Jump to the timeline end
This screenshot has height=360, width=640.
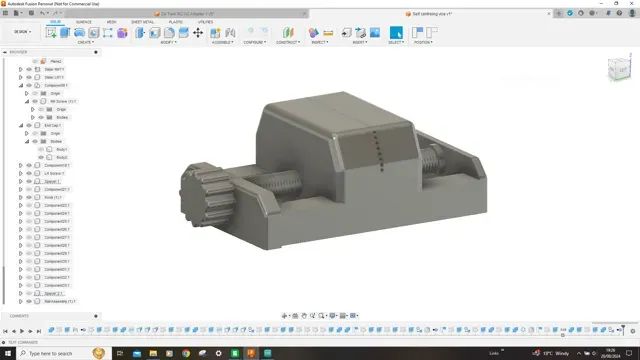(x=39, y=331)
